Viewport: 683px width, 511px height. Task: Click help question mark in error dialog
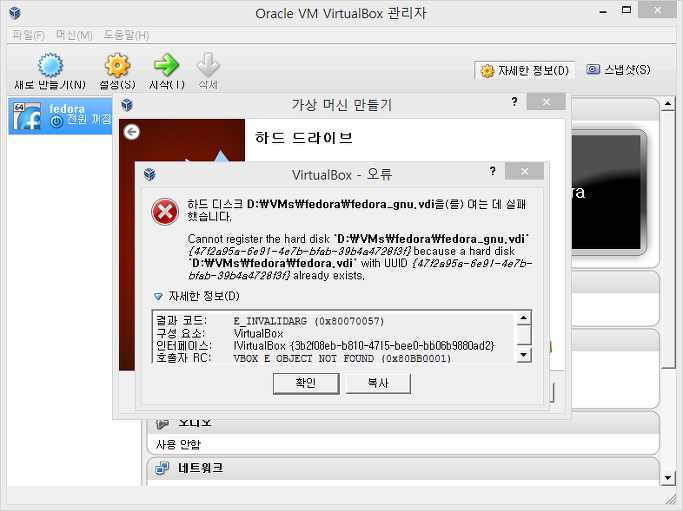(493, 171)
